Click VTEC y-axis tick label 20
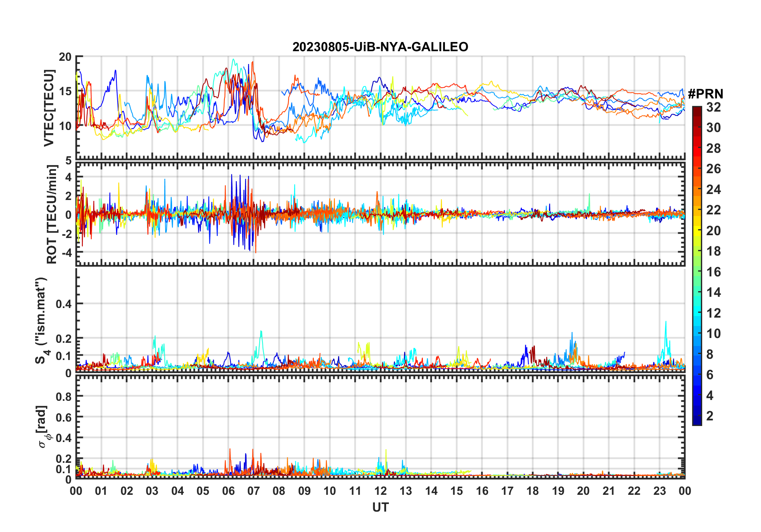 point(65,57)
